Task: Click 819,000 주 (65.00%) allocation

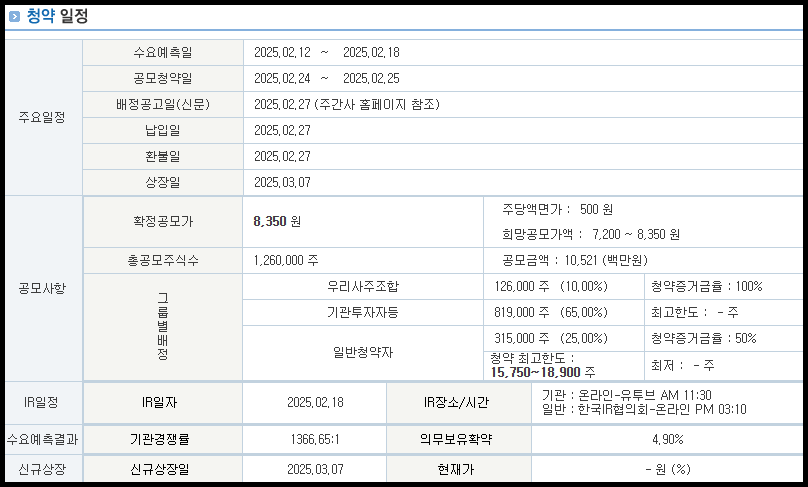Action: 551,312
